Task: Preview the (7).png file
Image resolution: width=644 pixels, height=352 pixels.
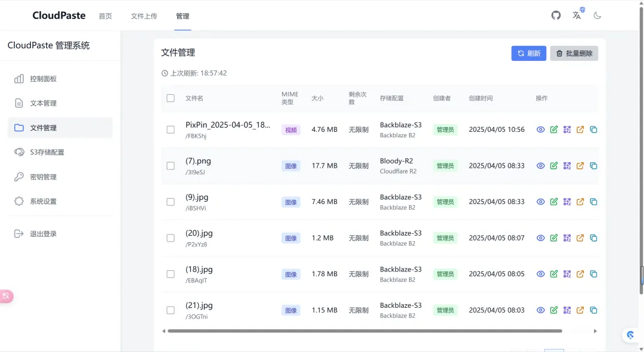Action: click(x=540, y=166)
